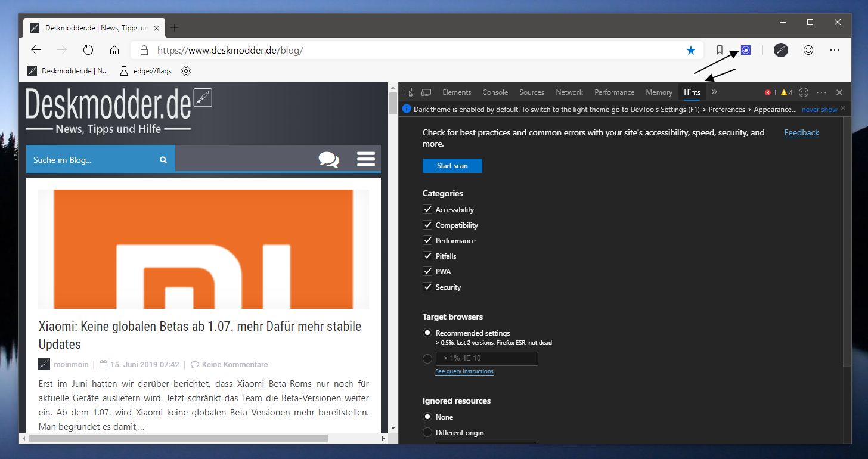Open Deskmodder.de bookmark in favorites bar
This screenshot has width=868, height=459.
(69, 71)
